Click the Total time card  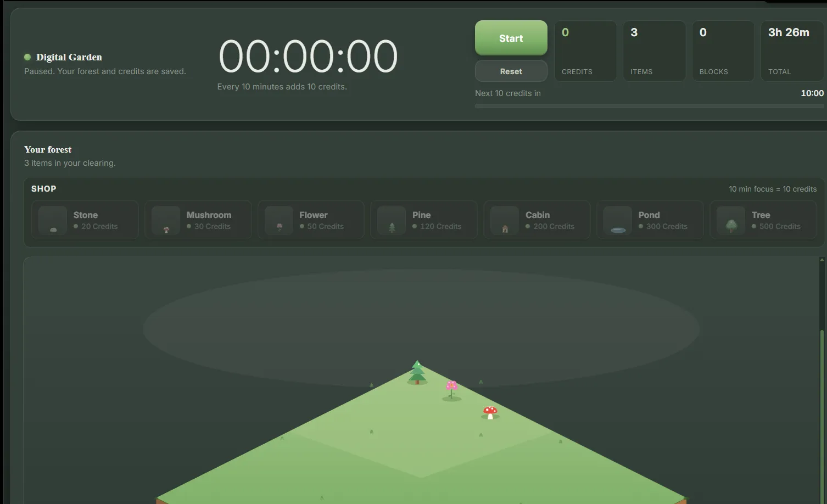(x=794, y=51)
